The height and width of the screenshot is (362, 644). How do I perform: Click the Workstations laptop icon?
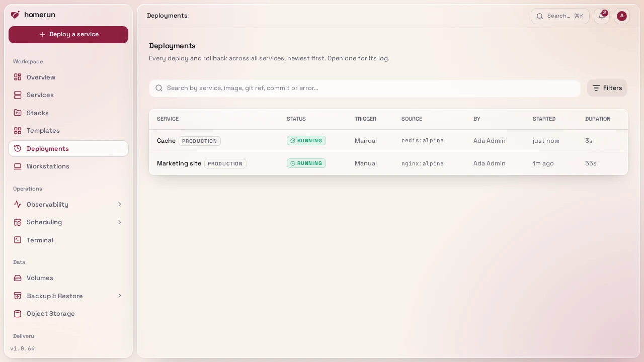click(18, 166)
